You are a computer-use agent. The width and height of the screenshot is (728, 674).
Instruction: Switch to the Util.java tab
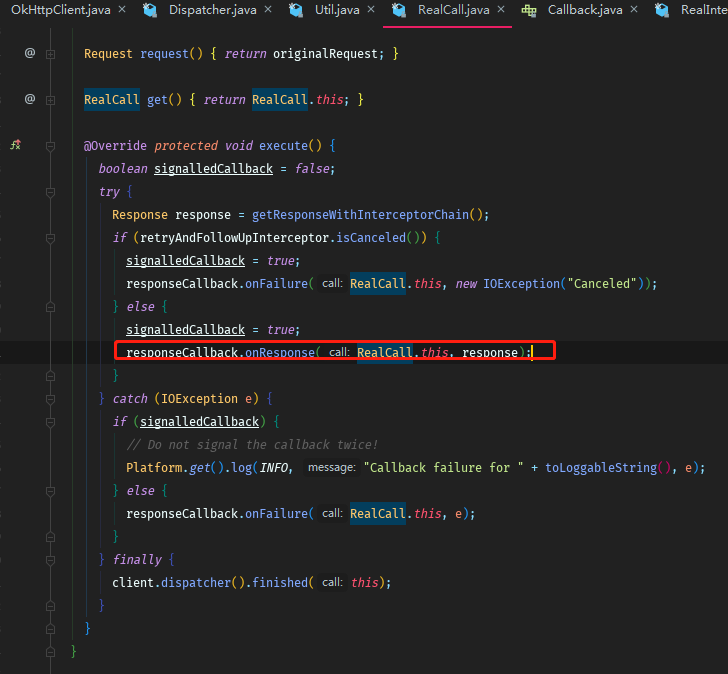pyautogui.click(x=337, y=10)
